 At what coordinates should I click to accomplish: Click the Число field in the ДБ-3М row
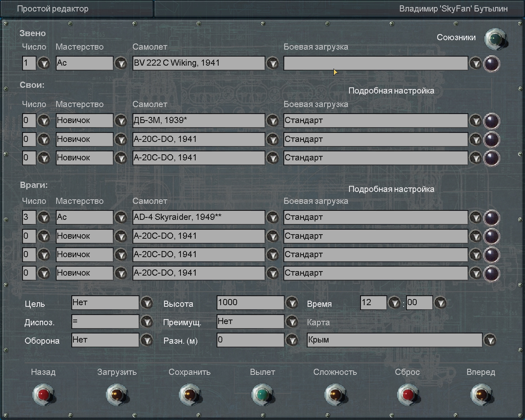(x=29, y=121)
